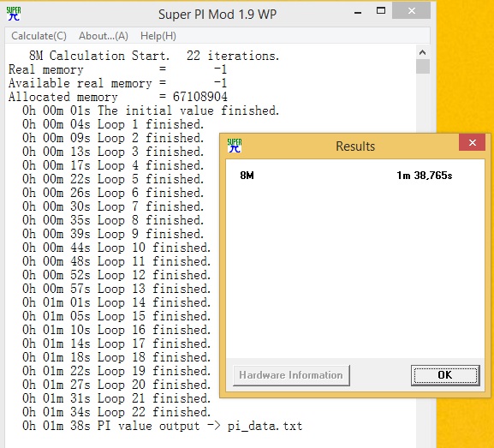Minimize the Super PI Mod window
This screenshot has height=448, width=494.
coord(358,12)
